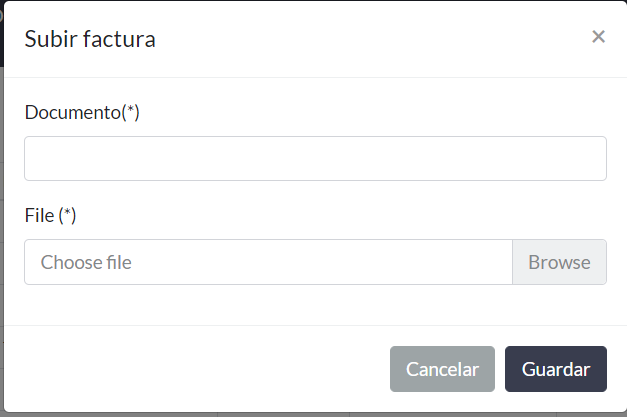
Task: Close the Subir factura dialog
Action: point(598,37)
